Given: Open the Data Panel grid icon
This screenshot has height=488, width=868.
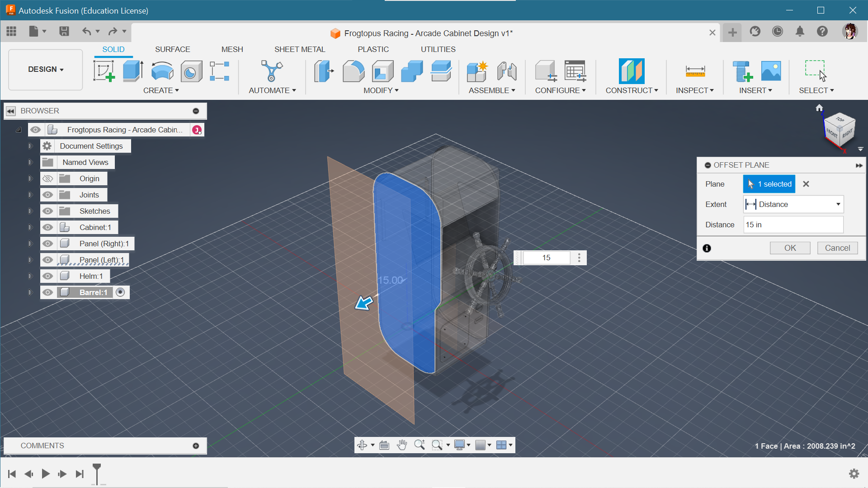Looking at the screenshot, I should 11,31.
